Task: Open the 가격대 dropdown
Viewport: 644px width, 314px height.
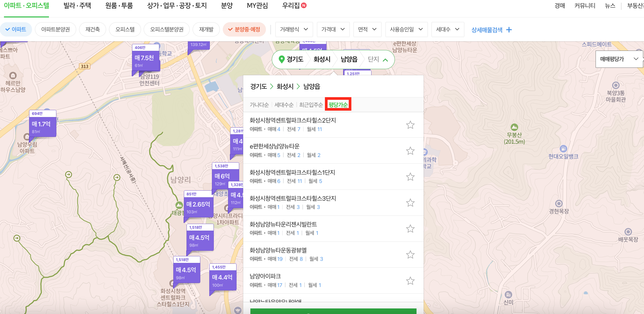Action: coord(333,29)
